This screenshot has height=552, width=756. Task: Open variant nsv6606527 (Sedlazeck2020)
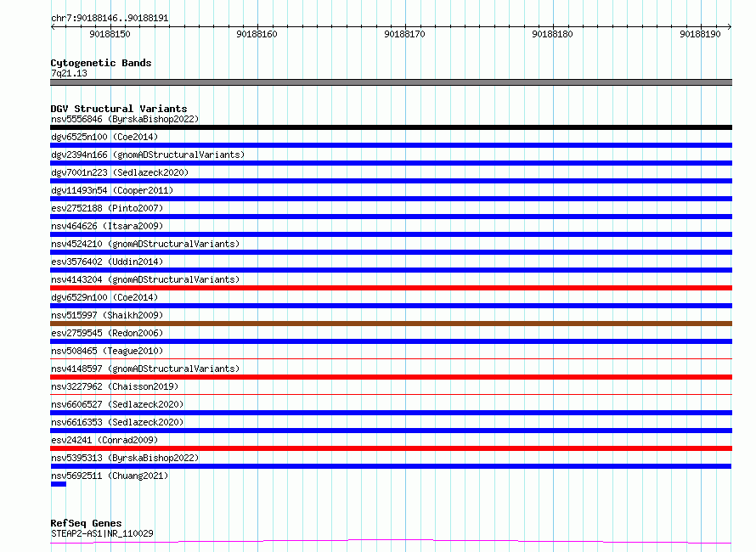(x=117, y=404)
